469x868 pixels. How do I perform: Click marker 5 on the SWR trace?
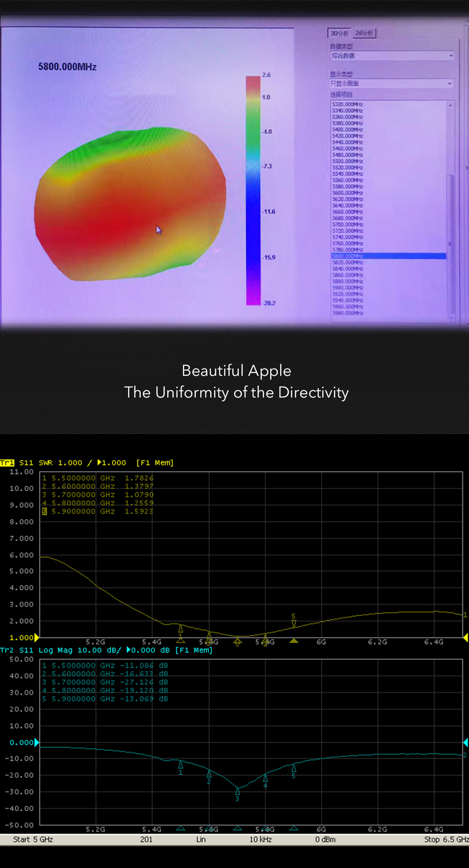coord(294,623)
